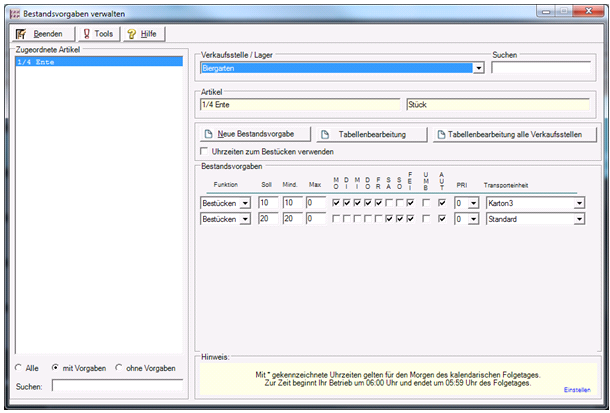Click the Suchen field below the article list

[x=117, y=386]
